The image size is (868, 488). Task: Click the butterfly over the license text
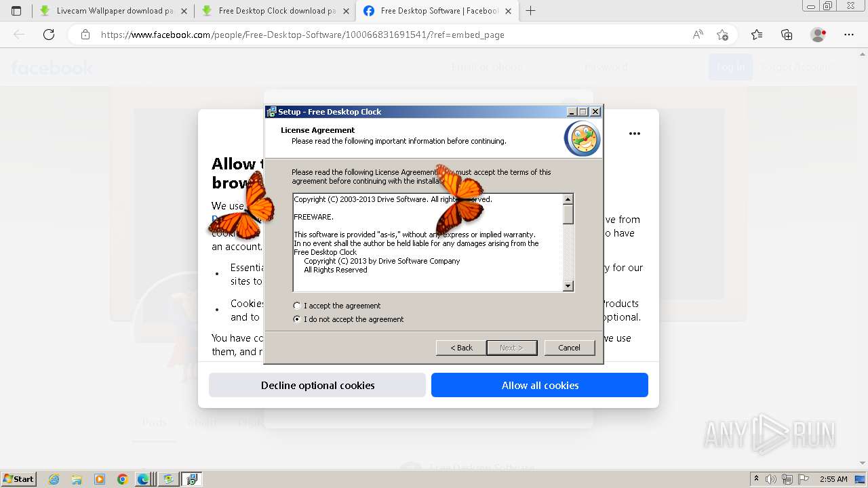point(459,199)
